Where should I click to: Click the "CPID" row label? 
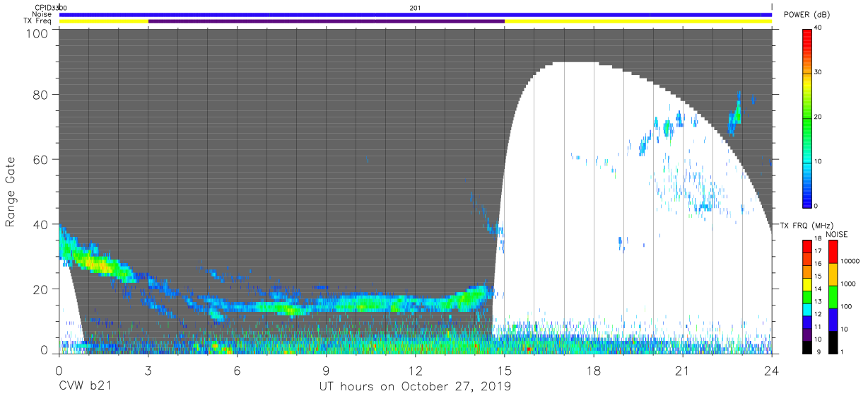point(43,7)
